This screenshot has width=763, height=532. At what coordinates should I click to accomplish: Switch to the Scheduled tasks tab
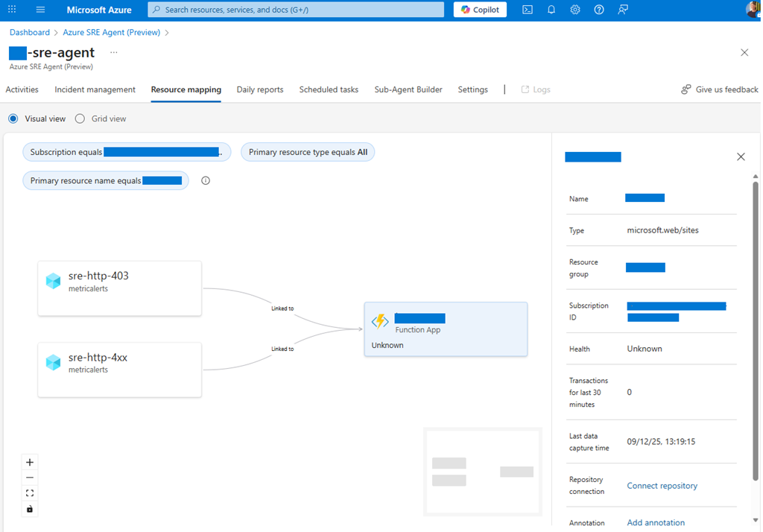pyautogui.click(x=329, y=89)
